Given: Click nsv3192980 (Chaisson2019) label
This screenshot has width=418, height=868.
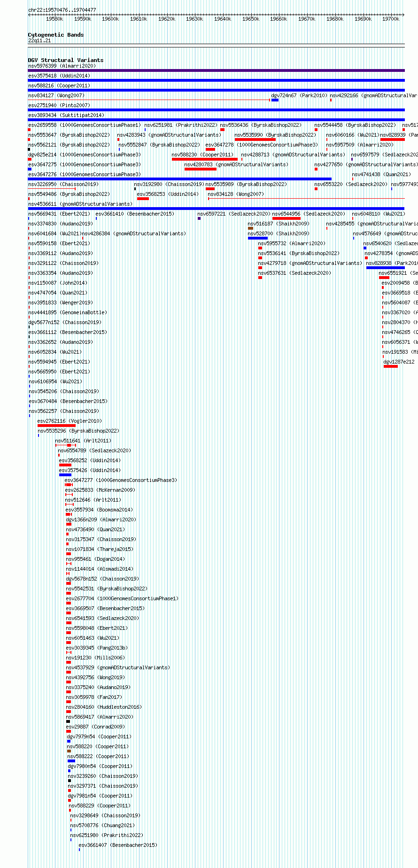Looking at the screenshot, I should pos(169,184).
